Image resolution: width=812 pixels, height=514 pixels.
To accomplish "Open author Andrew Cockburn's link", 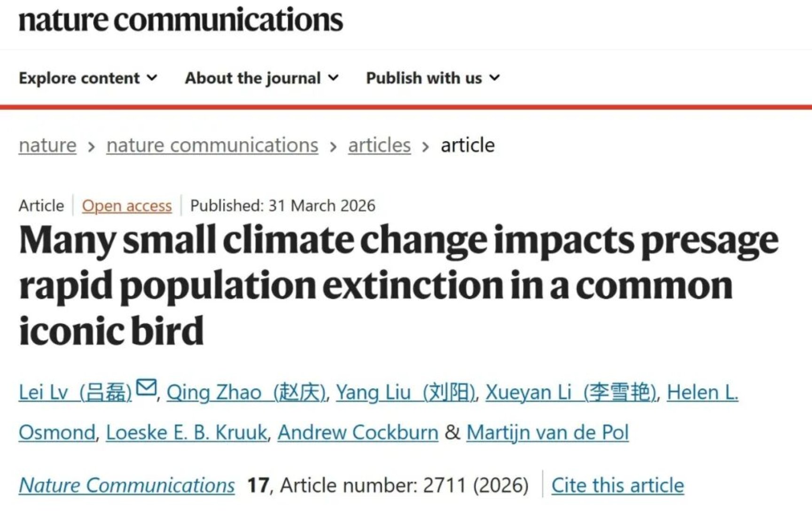I will click(358, 432).
